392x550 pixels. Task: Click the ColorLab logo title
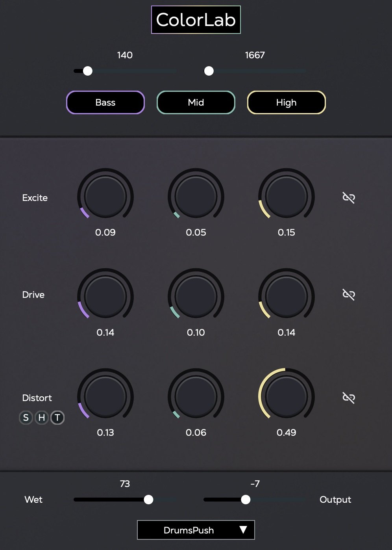click(196, 20)
